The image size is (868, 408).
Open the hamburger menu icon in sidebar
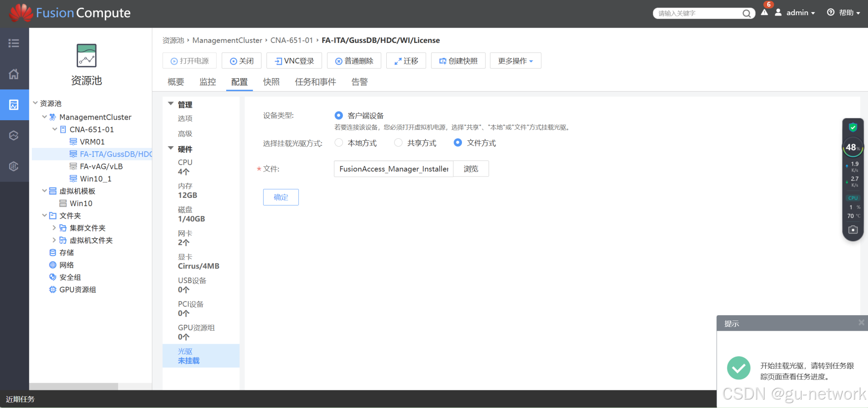coord(14,43)
